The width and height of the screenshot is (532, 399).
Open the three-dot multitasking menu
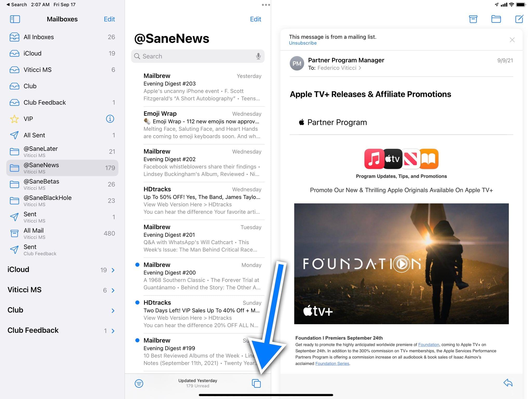266,5
